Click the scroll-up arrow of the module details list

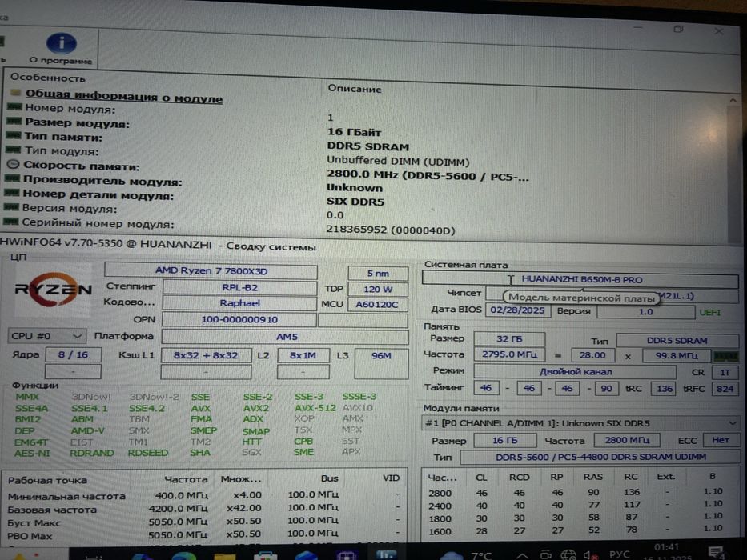[733, 101]
